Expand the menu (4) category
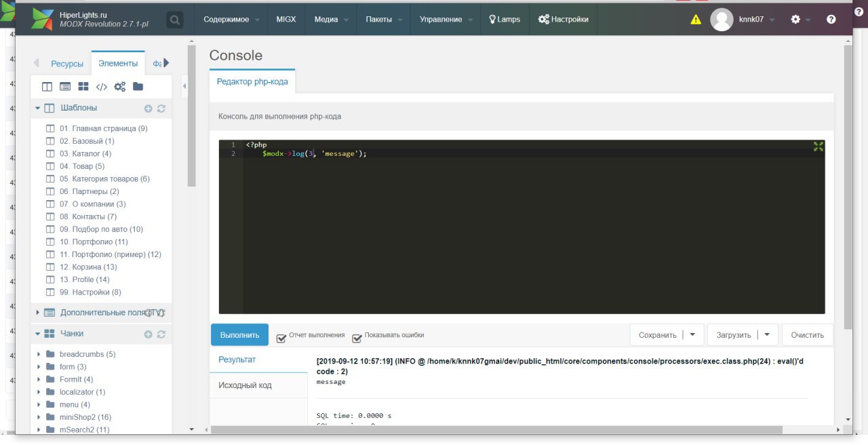 (x=39, y=405)
